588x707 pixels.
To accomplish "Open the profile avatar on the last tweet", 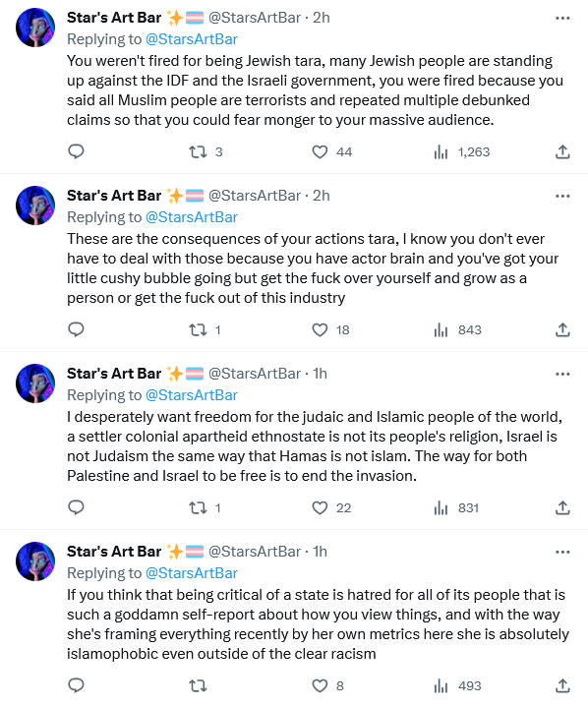I will (x=35, y=561).
